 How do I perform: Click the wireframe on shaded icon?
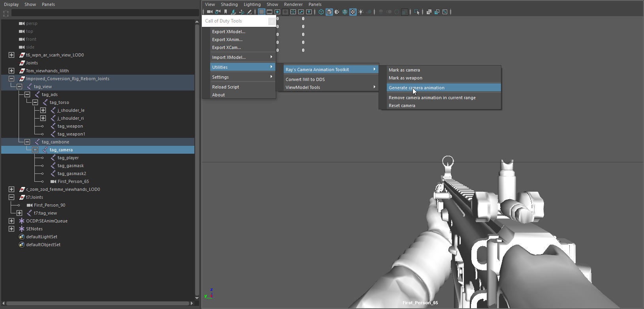click(x=345, y=12)
